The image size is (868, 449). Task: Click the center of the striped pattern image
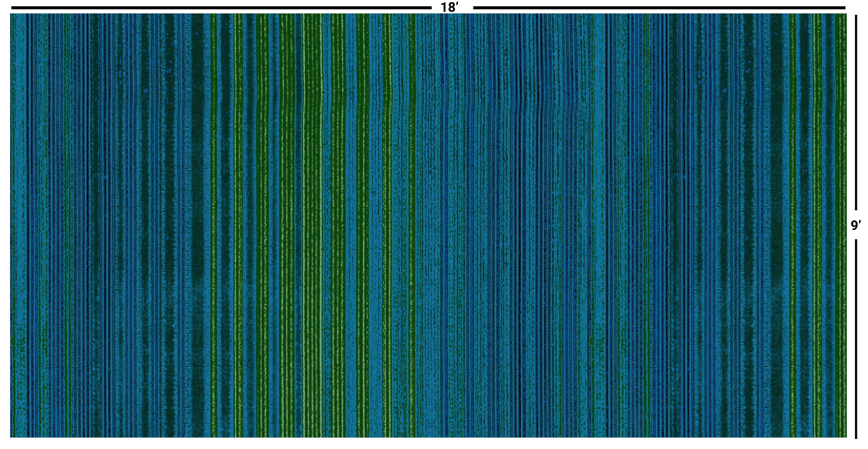428,225
